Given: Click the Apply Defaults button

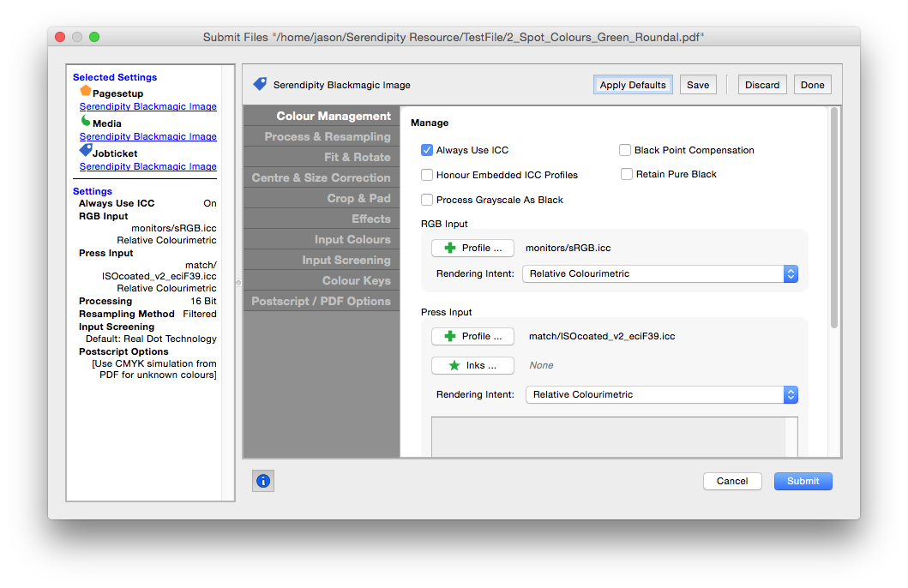Looking at the screenshot, I should coord(633,85).
